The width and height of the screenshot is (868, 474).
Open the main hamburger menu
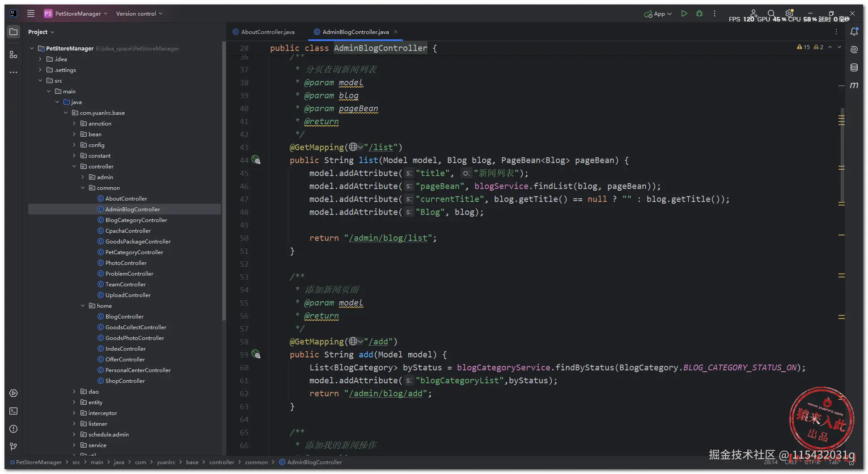pyautogui.click(x=31, y=13)
